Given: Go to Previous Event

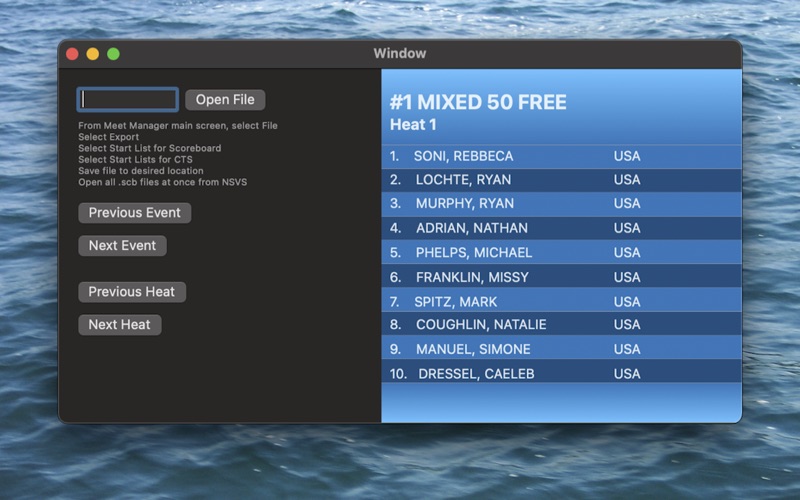Looking at the screenshot, I should pos(135,213).
